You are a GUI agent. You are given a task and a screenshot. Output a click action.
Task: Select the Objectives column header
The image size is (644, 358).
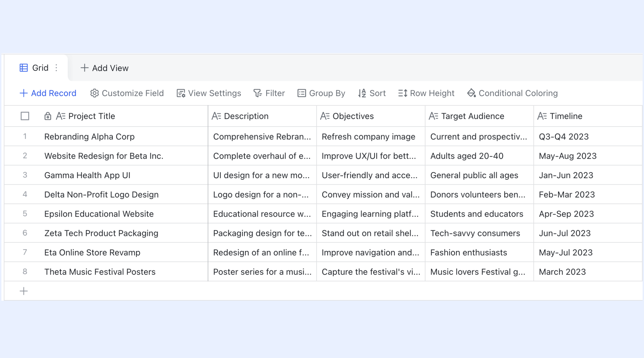[x=371, y=116]
